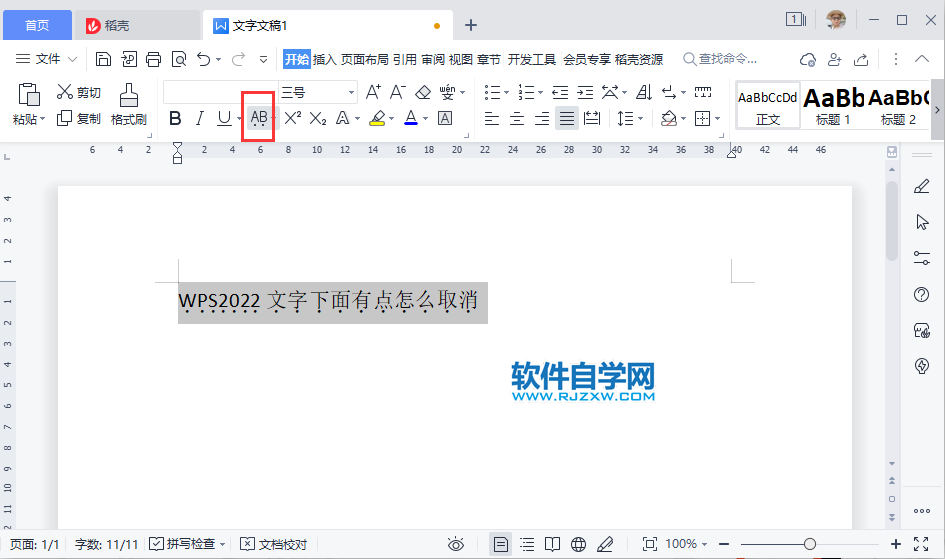Click the emphasis mark button outlined in red
The image size is (945, 559).
coord(259,118)
